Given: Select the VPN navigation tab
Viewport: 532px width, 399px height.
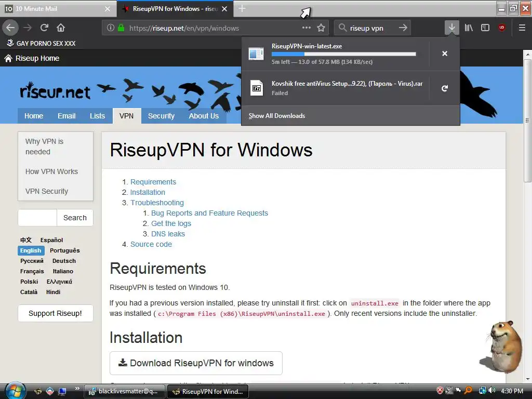Looking at the screenshot, I should tap(127, 116).
